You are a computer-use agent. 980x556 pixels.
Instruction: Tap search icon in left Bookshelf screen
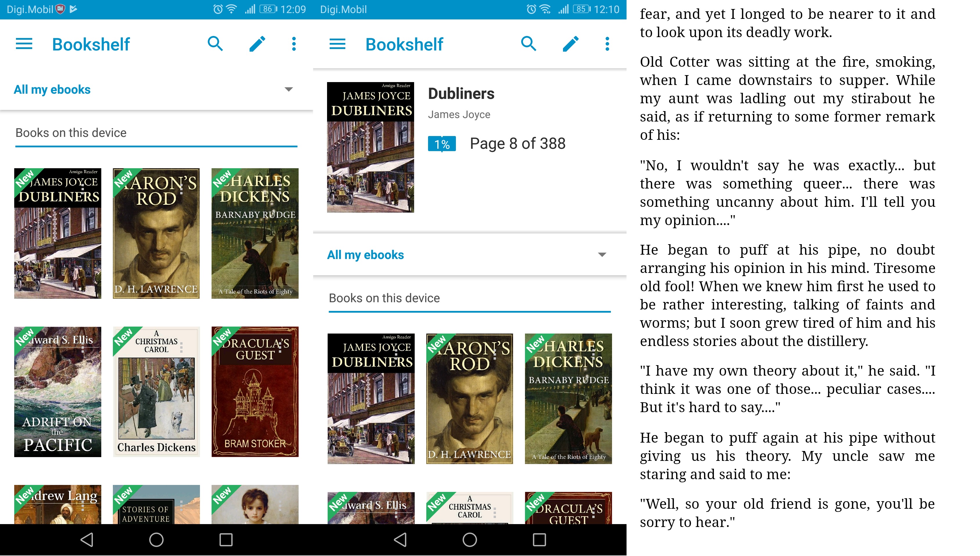point(215,44)
